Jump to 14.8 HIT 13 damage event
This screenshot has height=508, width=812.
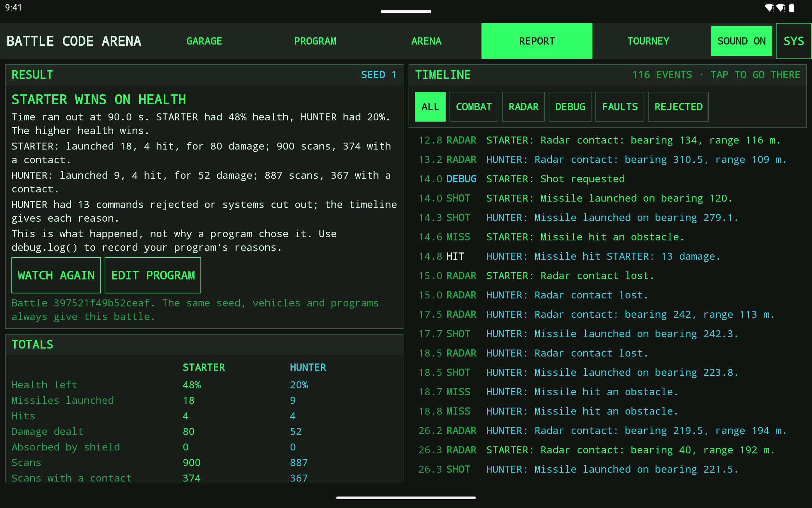[607, 256]
